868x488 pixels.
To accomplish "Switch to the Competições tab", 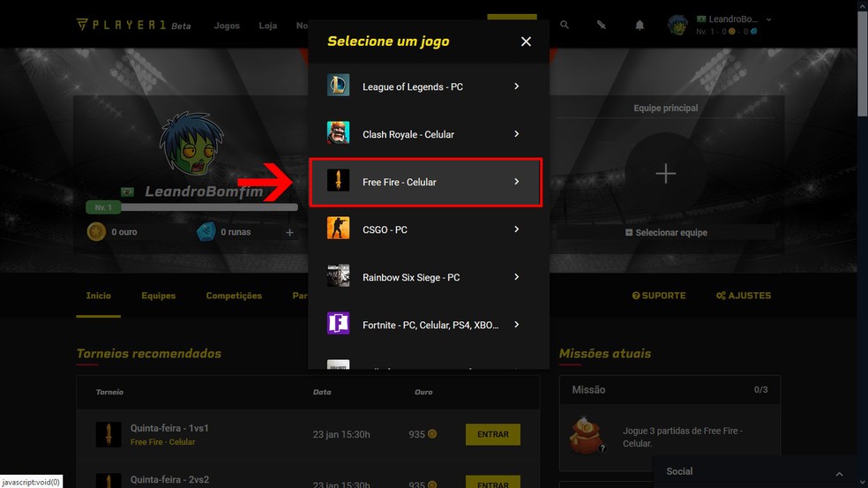I will [234, 296].
